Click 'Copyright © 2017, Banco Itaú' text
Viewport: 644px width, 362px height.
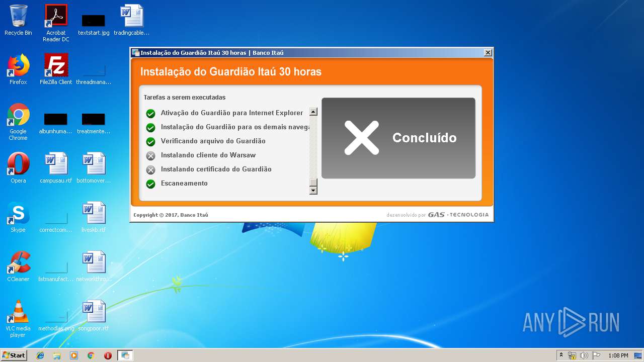(x=171, y=215)
